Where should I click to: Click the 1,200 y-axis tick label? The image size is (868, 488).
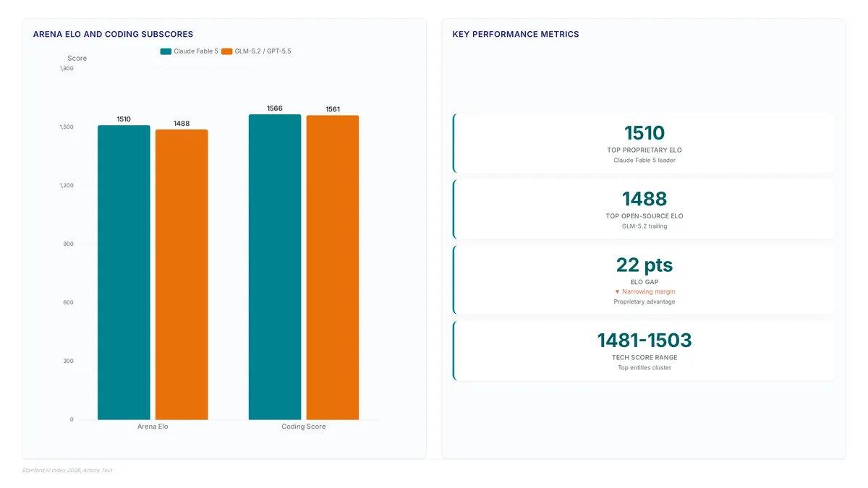[67, 186]
